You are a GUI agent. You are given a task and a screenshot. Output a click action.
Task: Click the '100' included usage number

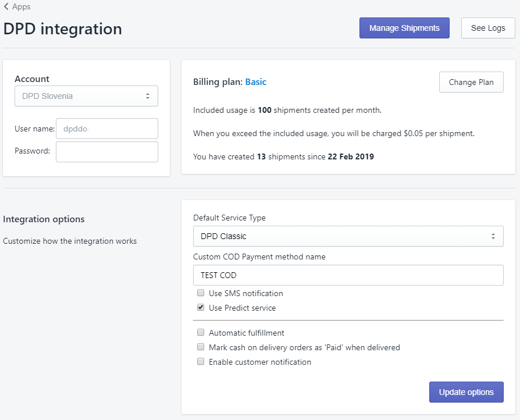265,110
